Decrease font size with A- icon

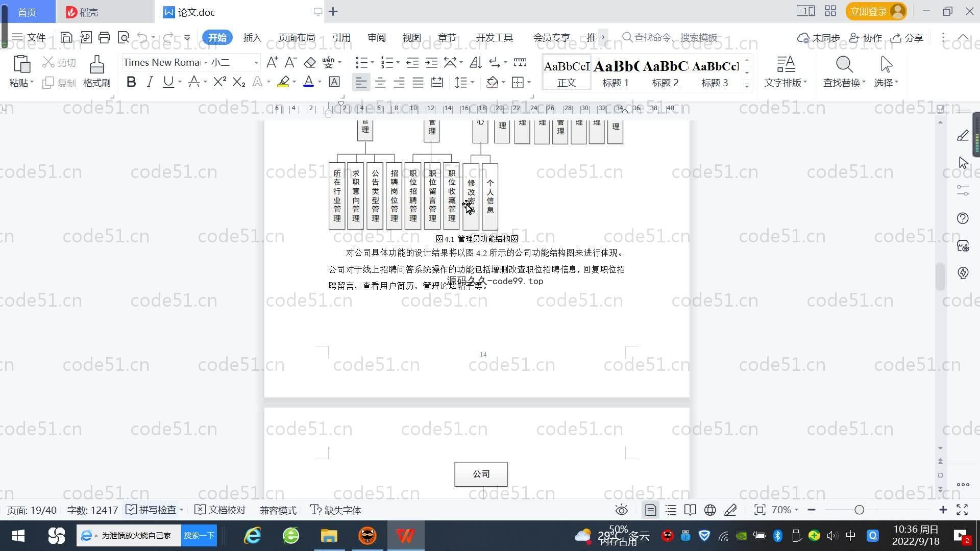click(x=290, y=63)
